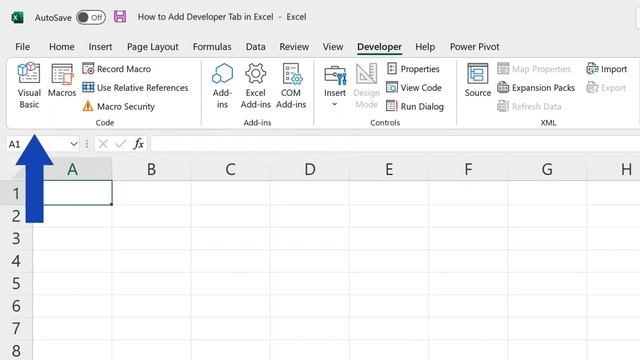Click the formula bar Enter checkmark

(x=121, y=144)
